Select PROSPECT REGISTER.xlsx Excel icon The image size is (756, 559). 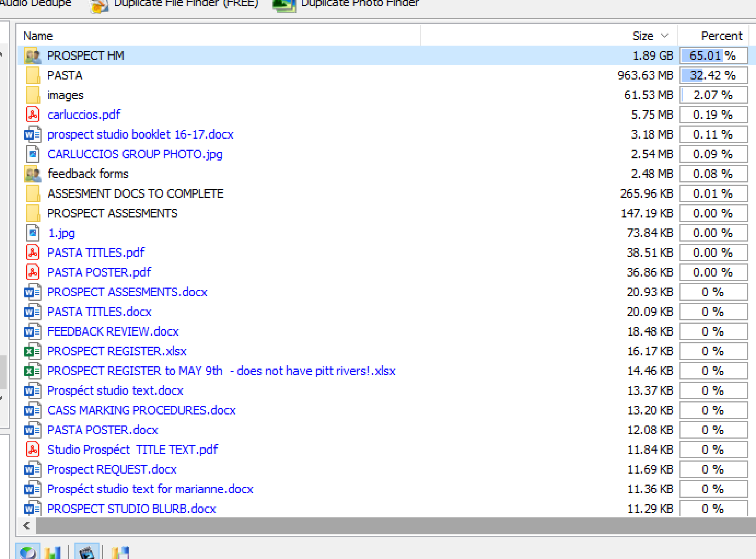tap(33, 351)
